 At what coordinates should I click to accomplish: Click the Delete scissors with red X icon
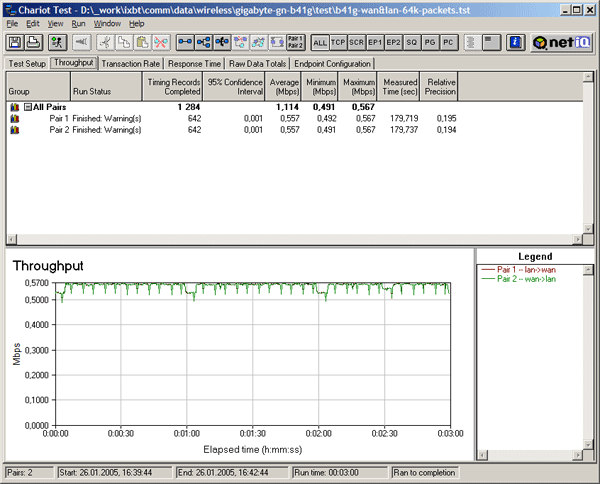[161, 42]
